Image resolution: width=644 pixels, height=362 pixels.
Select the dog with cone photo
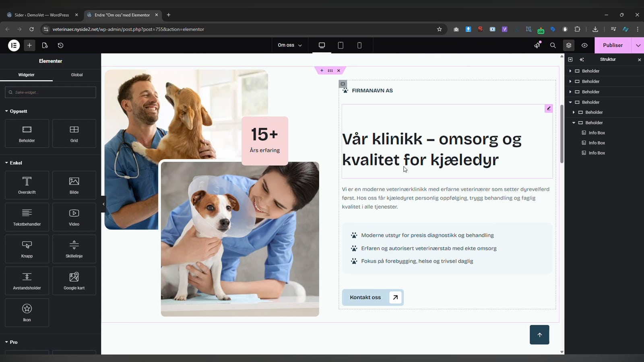point(240,239)
